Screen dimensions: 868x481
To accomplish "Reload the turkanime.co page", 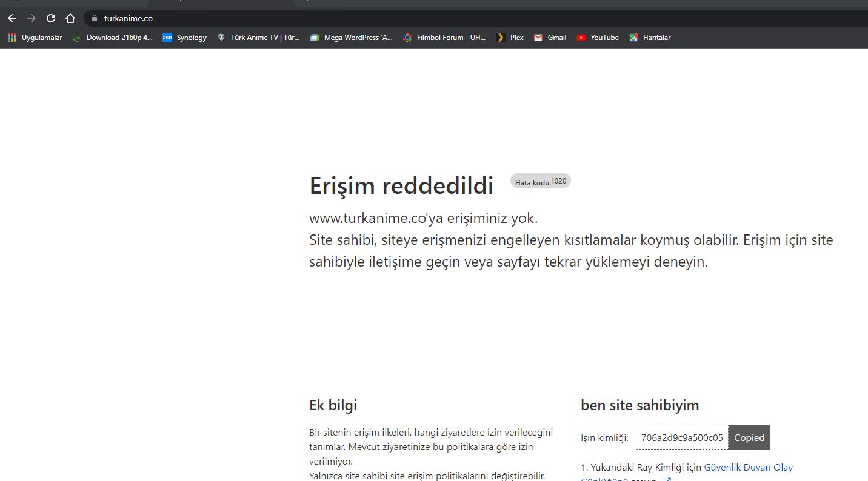I will pos(51,18).
